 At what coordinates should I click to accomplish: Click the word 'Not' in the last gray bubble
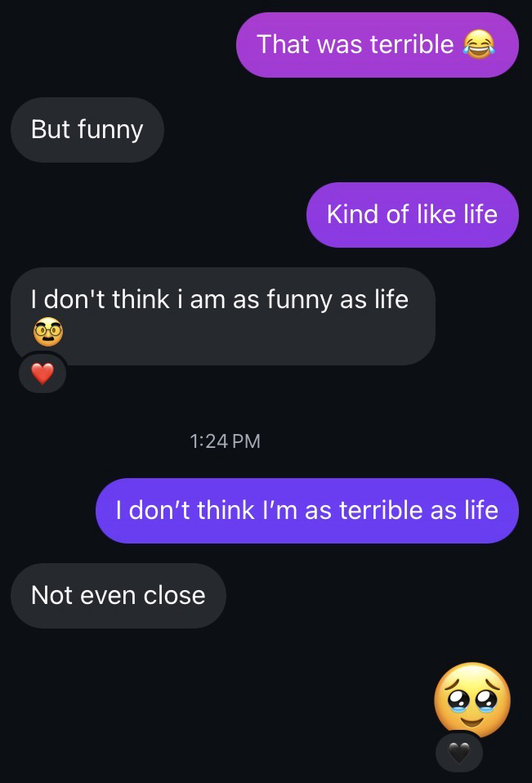51,595
